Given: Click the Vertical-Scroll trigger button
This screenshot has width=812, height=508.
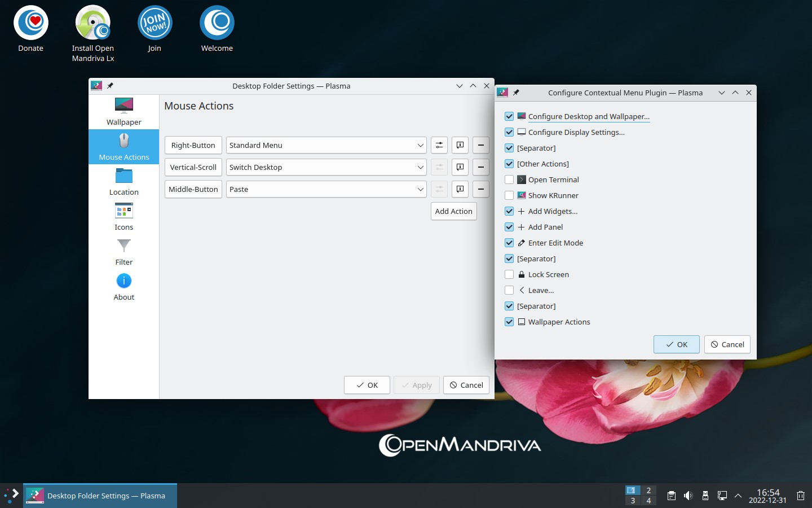Looking at the screenshot, I should (x=193, y=167).
